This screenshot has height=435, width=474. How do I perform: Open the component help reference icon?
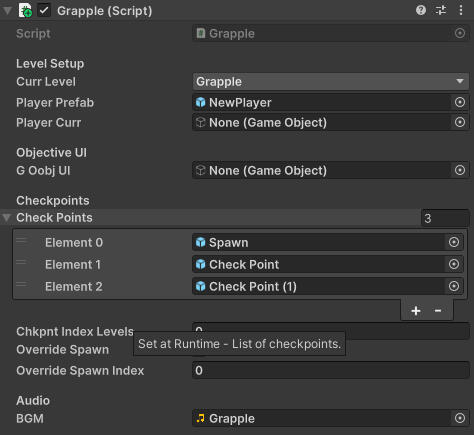[421, 10]
